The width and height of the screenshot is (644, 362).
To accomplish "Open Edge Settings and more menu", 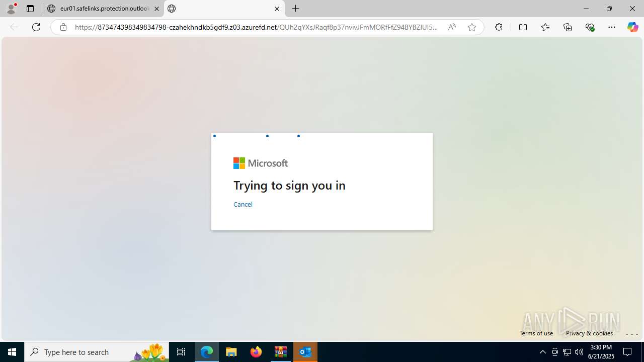I will (612, 27).
